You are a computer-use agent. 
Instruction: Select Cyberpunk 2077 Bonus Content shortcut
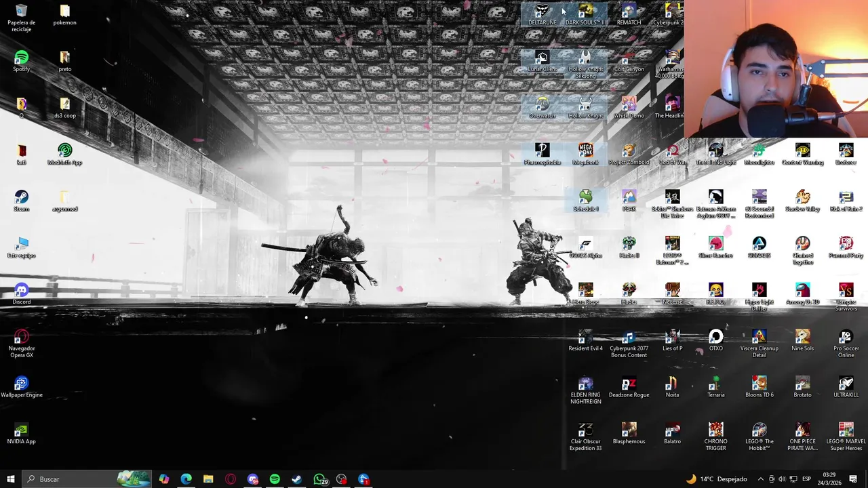coord(629,344)
